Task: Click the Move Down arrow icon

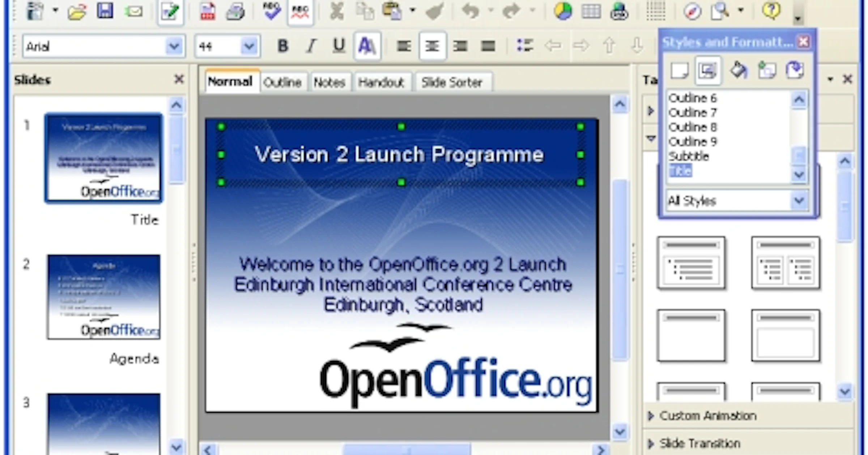Action: coord(637,46)
